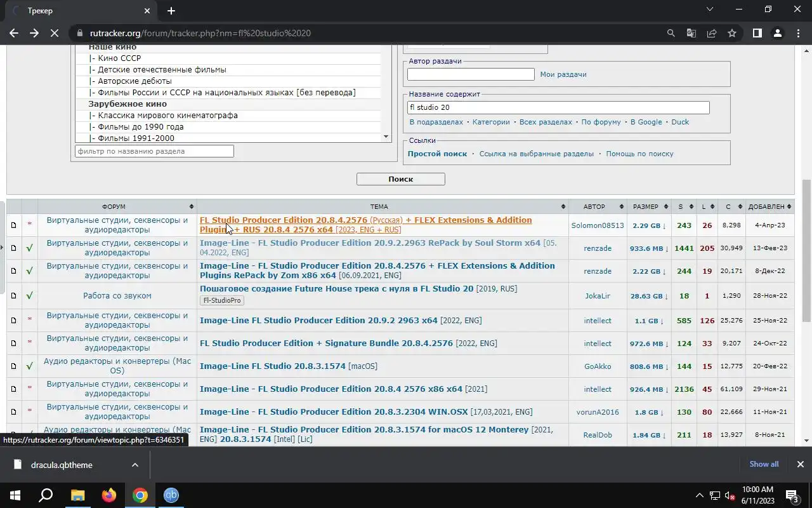Screen dimensions: 812x508
Task: Click the 'fl studio 20' title search field
Action: tap(558, 108)
